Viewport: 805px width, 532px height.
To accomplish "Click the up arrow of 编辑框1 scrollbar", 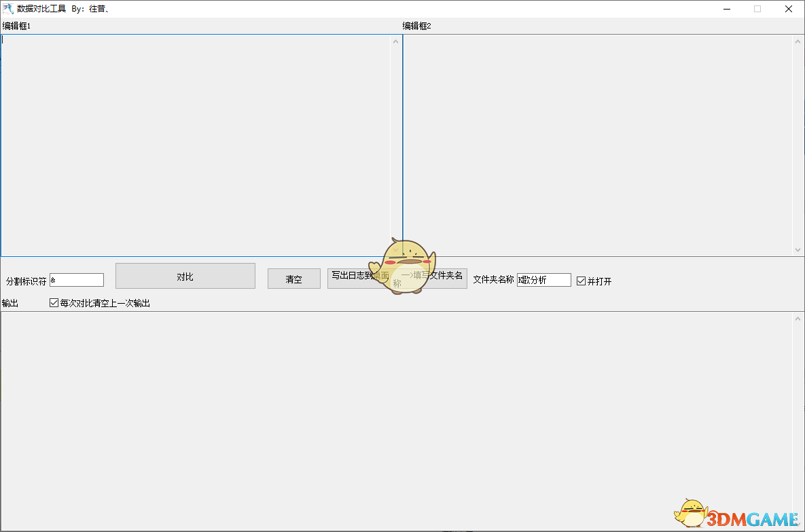I will 396,41.
